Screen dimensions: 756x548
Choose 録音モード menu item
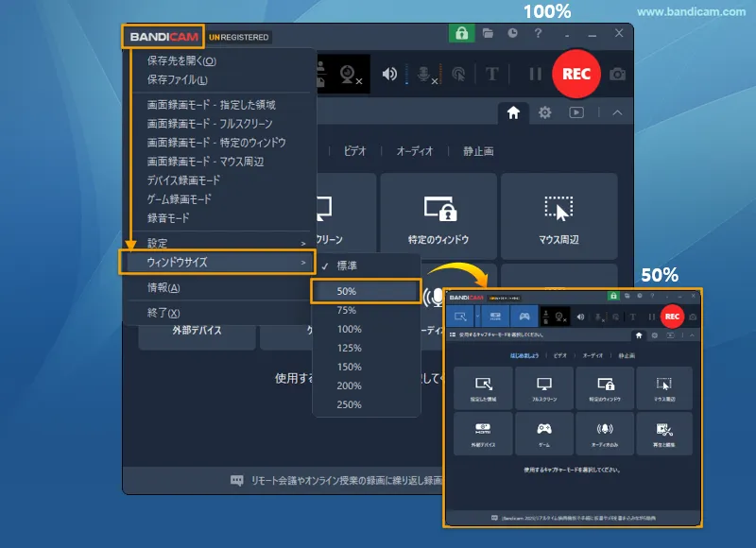[168, 218]
